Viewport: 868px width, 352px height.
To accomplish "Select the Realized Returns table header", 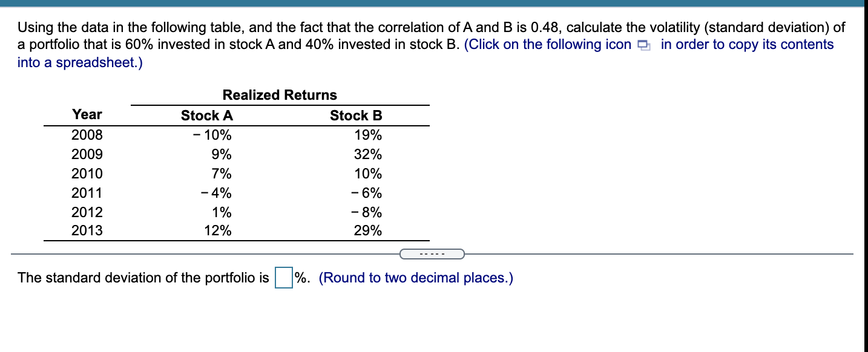I will point(280,95).
